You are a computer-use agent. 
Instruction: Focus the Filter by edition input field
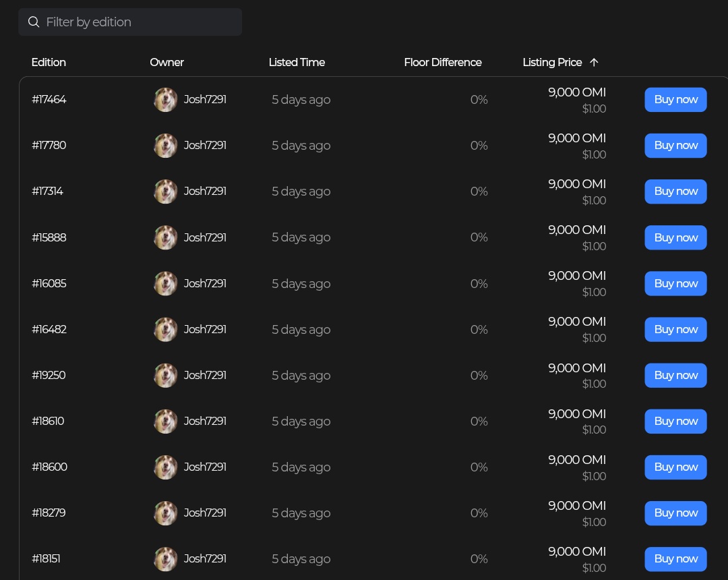[x=130, y=22]
